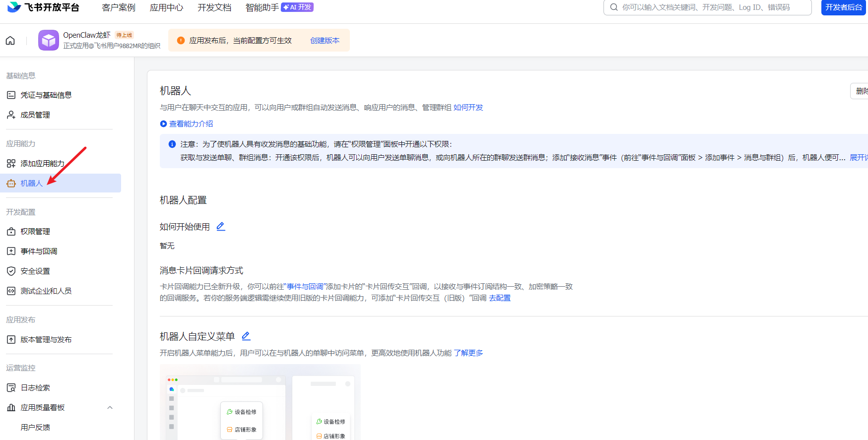
Task: Click the orange warning icon in the banner
Action: click(181, 41)
